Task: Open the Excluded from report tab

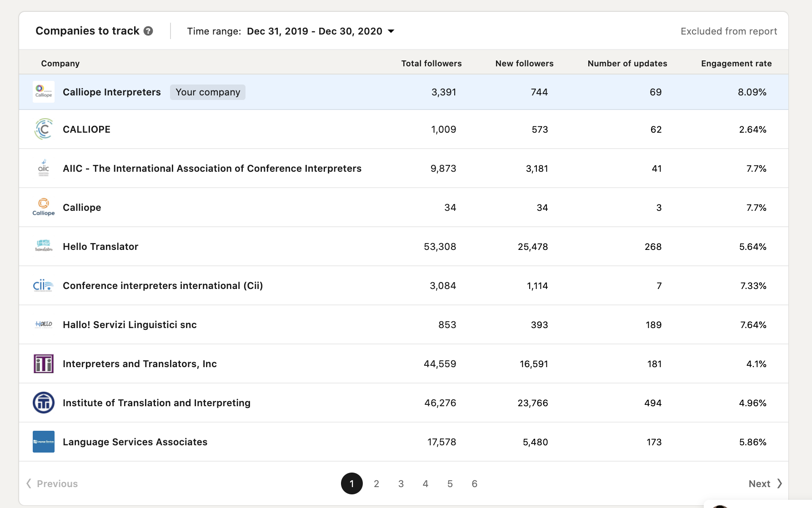Action: pos(728,31)
